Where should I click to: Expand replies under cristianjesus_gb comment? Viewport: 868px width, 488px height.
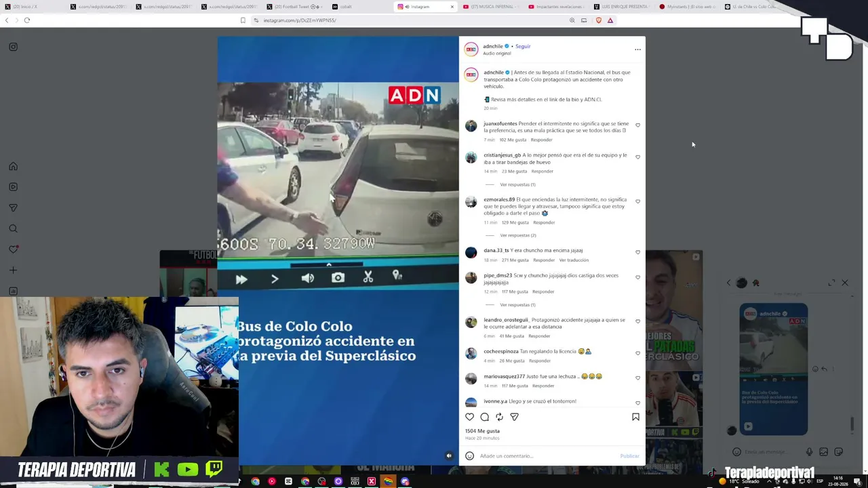pyautogui.click(x=517, y=184)
